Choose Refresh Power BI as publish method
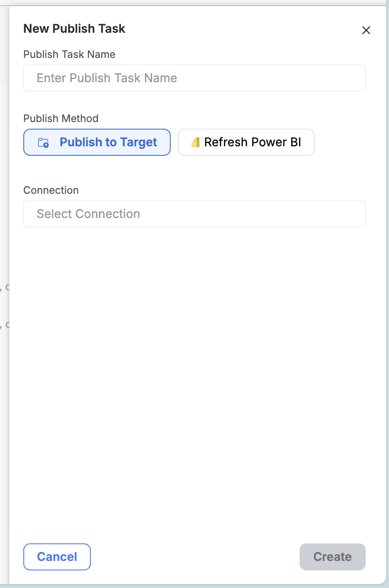 coord(246,142)
